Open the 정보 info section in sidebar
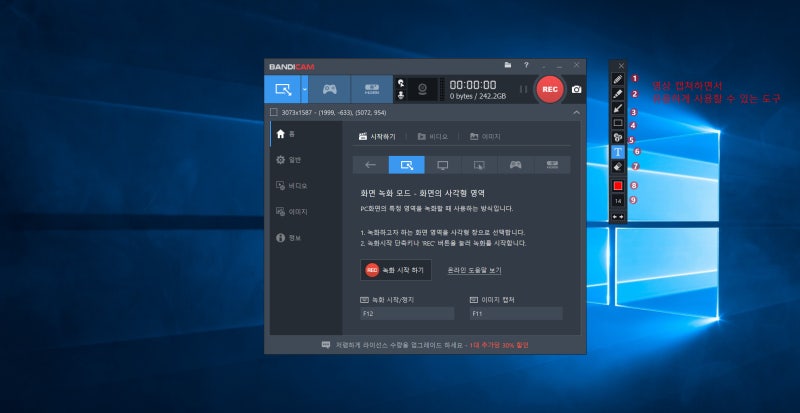Image resolution: width=800 pixels, height=413 pixels. click(x=306, y=238)
